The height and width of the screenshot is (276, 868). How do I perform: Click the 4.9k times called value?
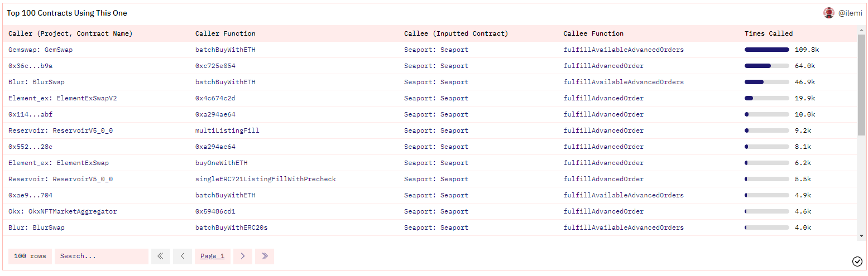click(x=803, y=195)
